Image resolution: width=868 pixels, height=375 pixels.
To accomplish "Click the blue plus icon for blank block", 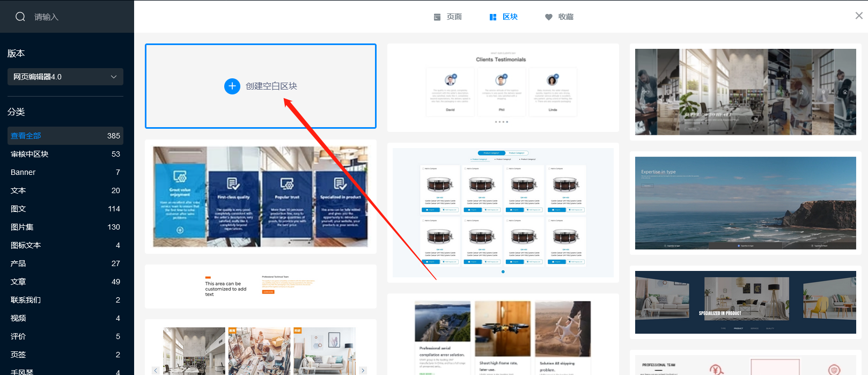I will pos(232,86).
